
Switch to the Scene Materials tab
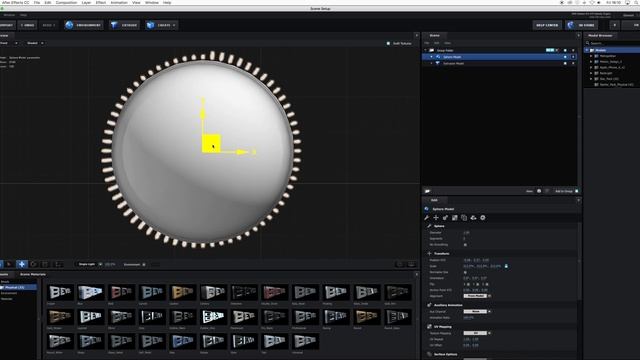[x=33, y=274]
